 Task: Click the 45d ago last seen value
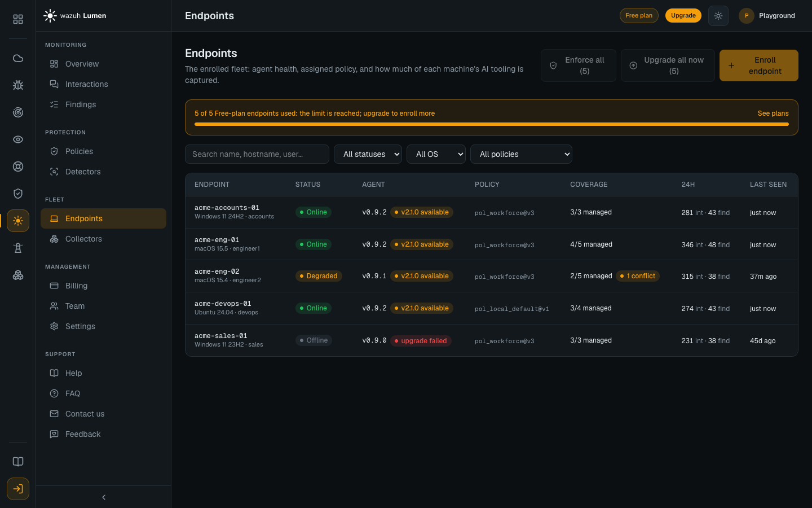pos(762,341)
